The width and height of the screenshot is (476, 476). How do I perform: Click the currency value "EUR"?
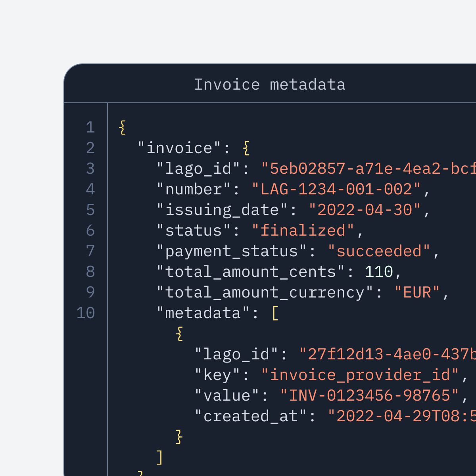click(x=417, y=292)
